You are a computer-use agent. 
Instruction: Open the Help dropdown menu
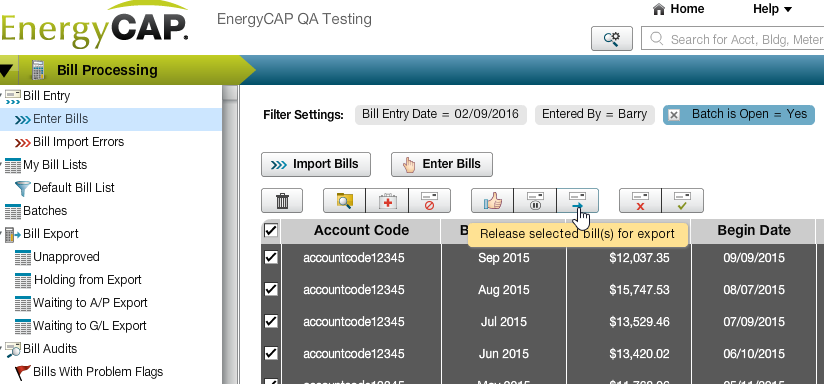772,9
